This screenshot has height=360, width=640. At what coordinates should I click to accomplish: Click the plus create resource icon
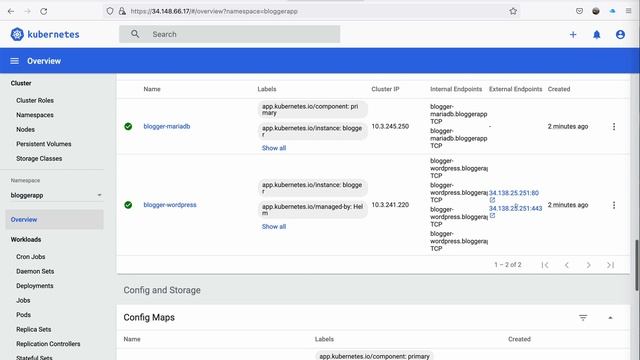coord(573,35)
